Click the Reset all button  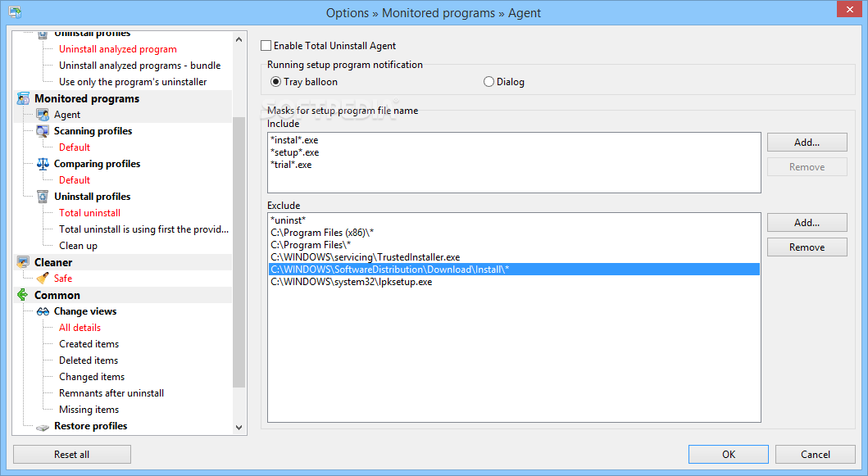[x=72, y=455]
